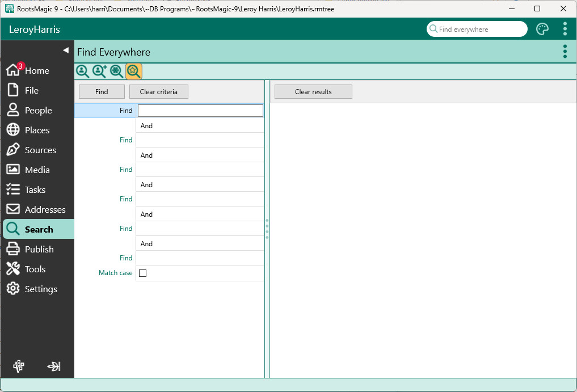Click the Clear results button
Screen dimensions: 577x392
(x=313, y=92)
